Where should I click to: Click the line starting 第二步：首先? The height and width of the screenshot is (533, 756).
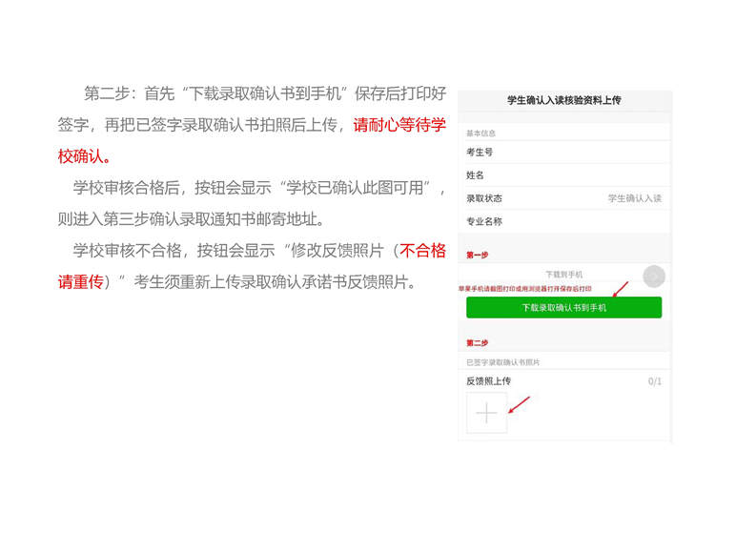tap(265, 93)
